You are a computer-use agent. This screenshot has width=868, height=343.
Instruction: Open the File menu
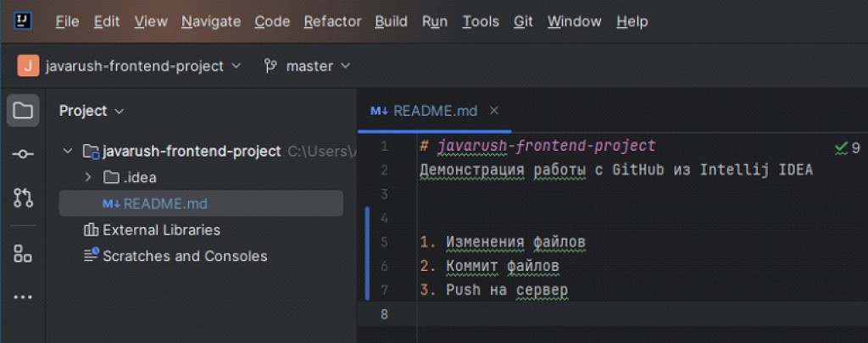click(68, 21)
